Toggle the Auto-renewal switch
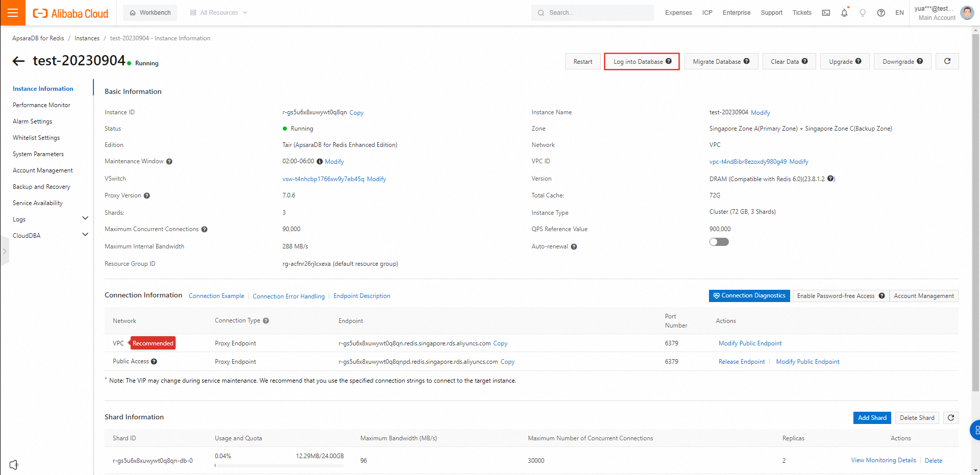Screen dimensions: 980x475 (719, 242)
